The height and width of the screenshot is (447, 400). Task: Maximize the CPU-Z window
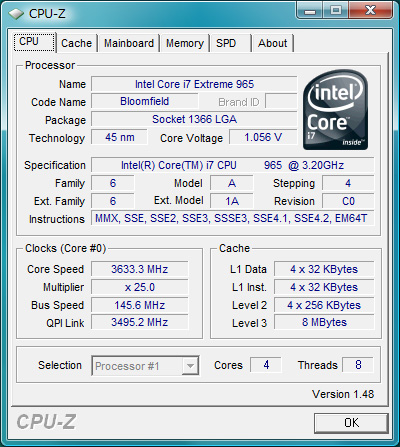tap(335, 11)
